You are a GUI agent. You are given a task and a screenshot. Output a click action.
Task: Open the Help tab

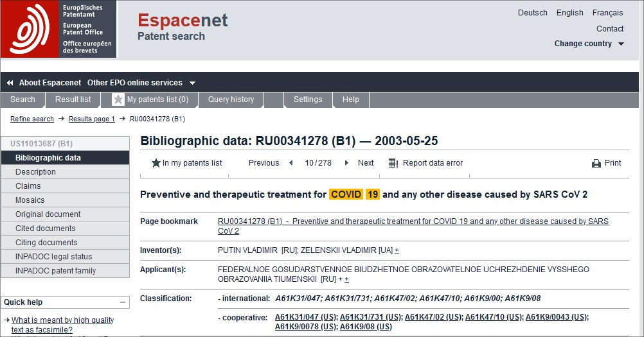[351, 99]
